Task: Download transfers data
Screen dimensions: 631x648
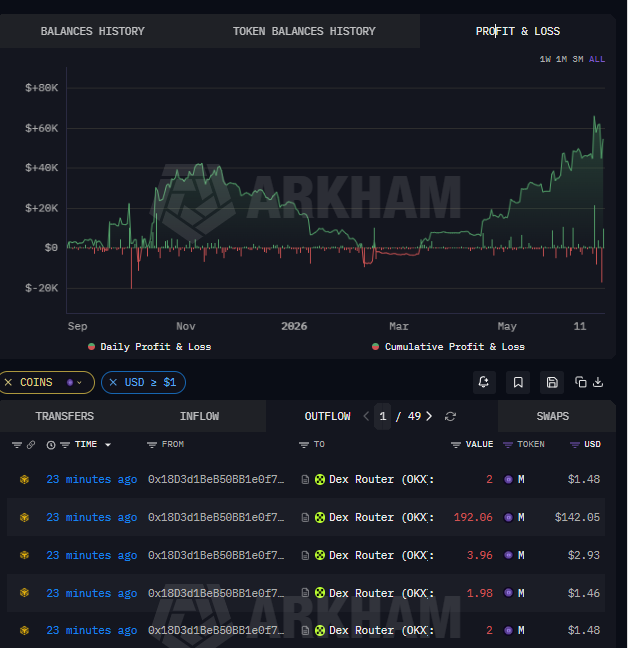Action: point(598,382)
